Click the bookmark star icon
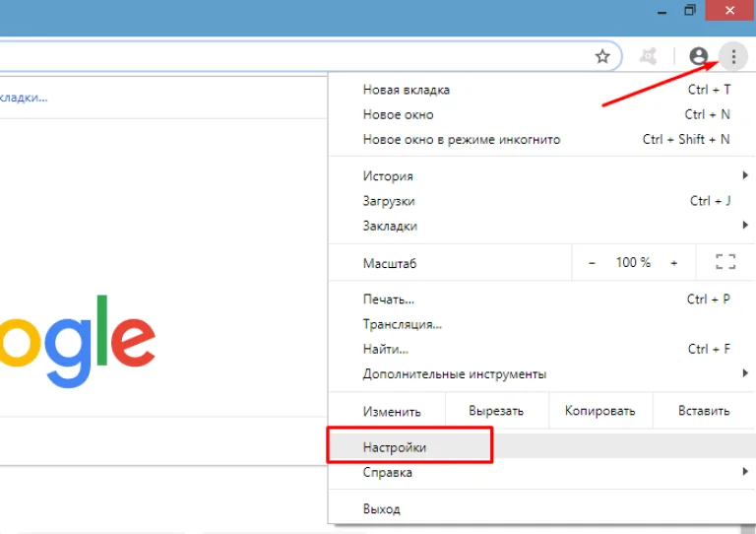This screenshot has height=534, width=756. click(602, 56)
